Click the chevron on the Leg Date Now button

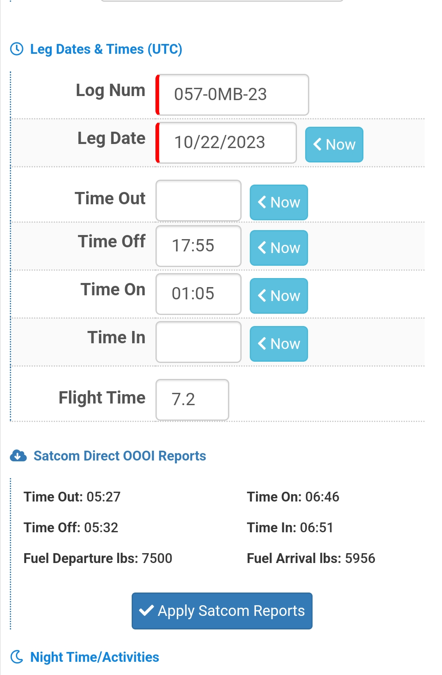tap(317, 144)
